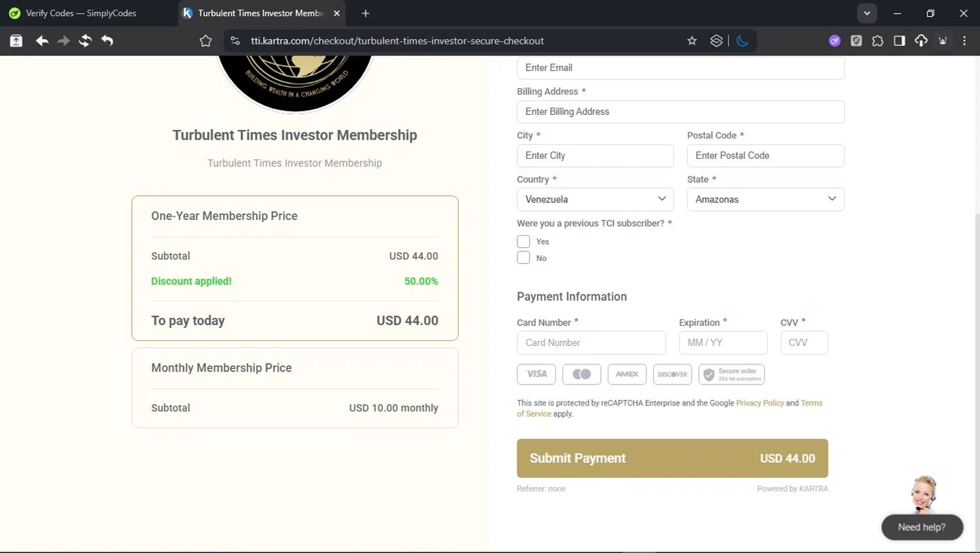
Task: Open a new tab with plus button
Action: [x=365, y=13]
